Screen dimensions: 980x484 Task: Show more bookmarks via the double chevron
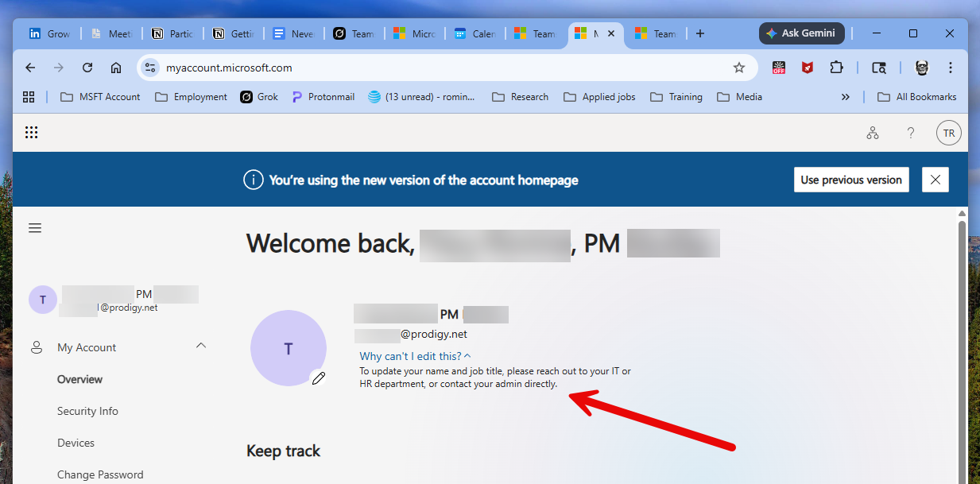845,97
